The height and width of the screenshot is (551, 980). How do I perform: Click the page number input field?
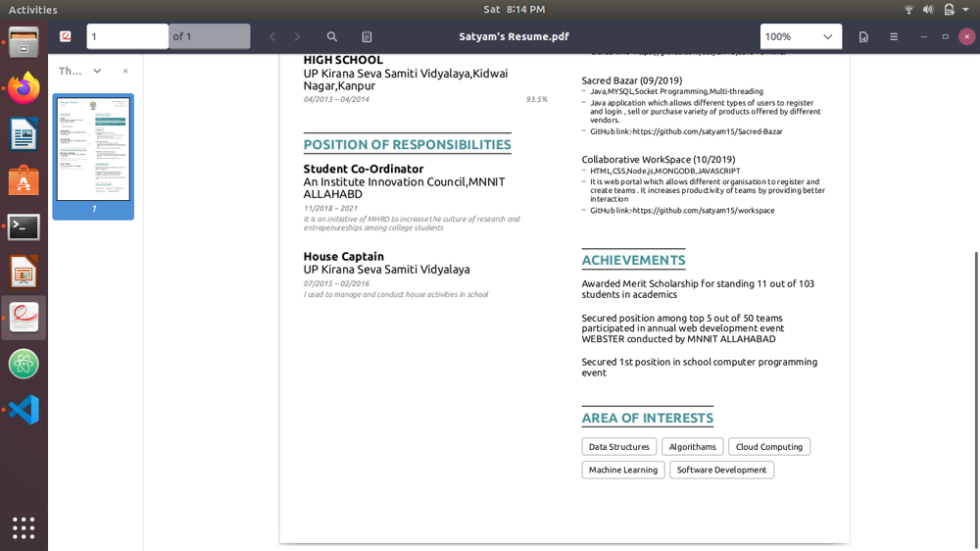coord(127,37)
